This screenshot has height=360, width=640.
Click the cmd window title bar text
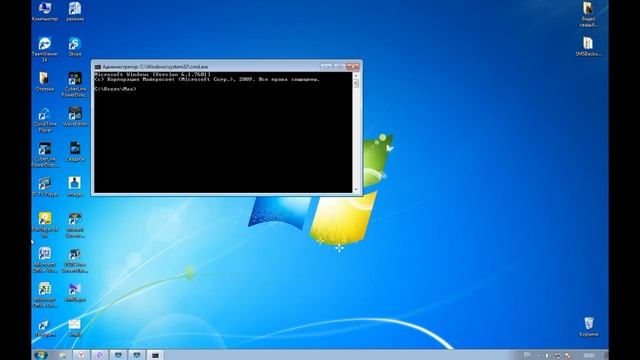click(155, 67)
